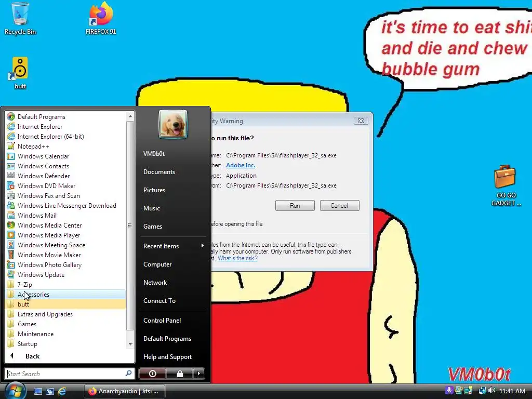Expand the Games program folder
This screenshot has width=532, height=399.
[66, 323]
